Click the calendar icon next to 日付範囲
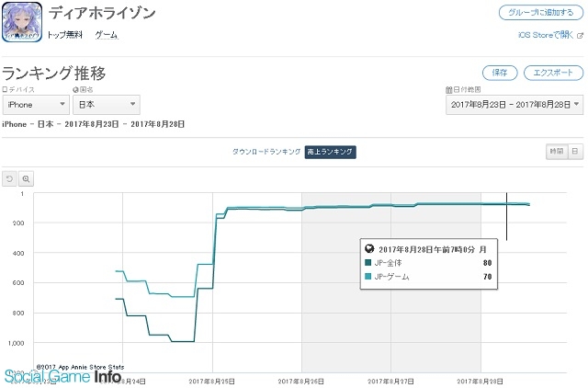588x388 pixels. coord(448,90)
